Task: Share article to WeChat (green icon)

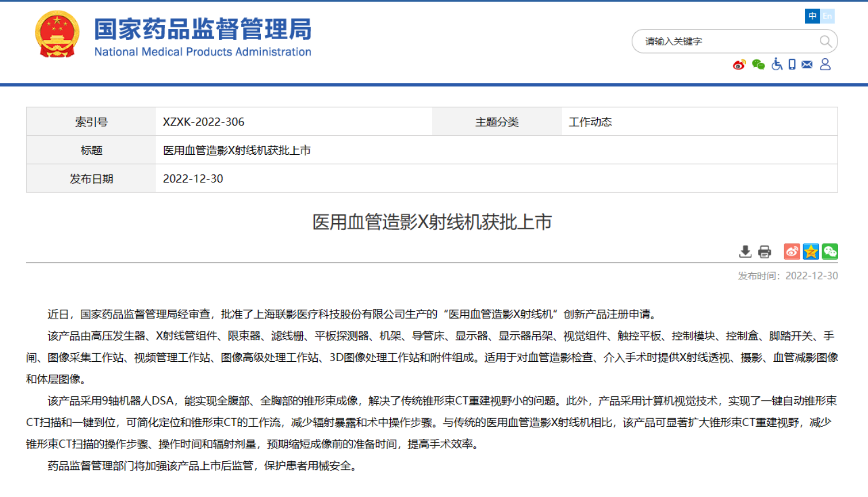Action: coord(830,252)
